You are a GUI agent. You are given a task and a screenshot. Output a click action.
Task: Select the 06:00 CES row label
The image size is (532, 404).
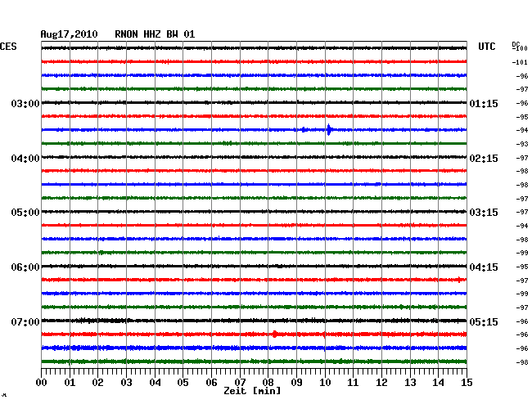click(x=25, y=267)
